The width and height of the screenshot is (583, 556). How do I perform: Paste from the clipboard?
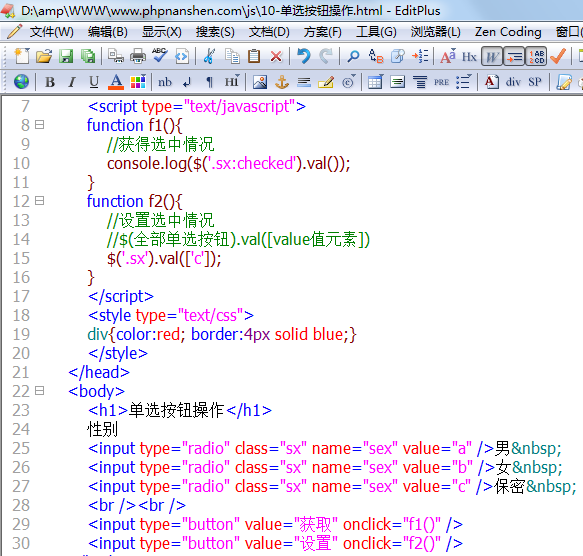pyautogui.click(x=254, y=57)
